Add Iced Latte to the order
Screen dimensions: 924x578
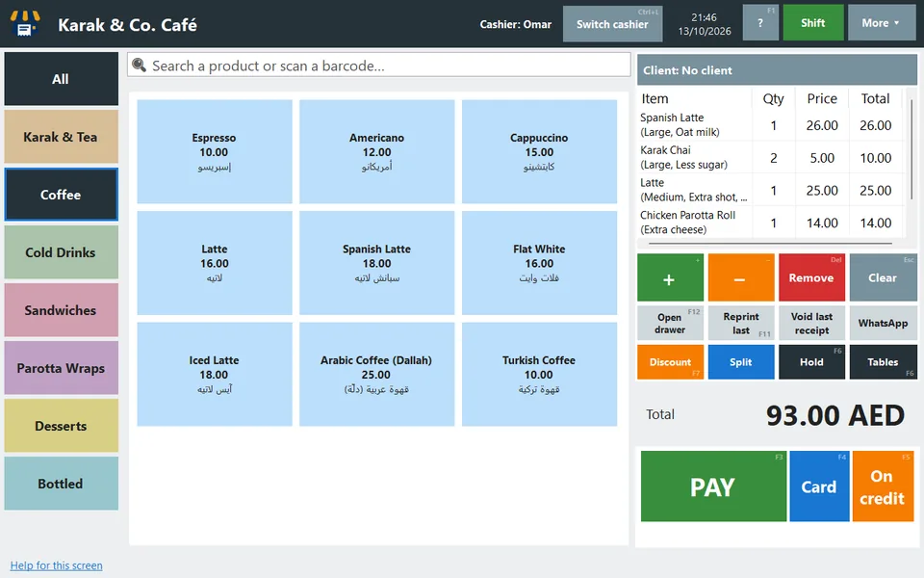click(x=215, y=374)
